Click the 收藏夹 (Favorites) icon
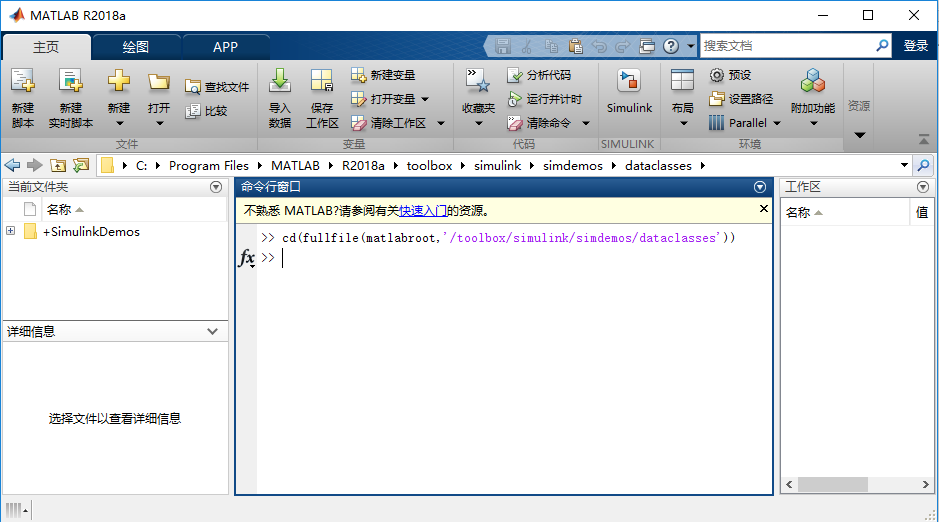Screen dimensions: 939x522 (x=478, y=80)
